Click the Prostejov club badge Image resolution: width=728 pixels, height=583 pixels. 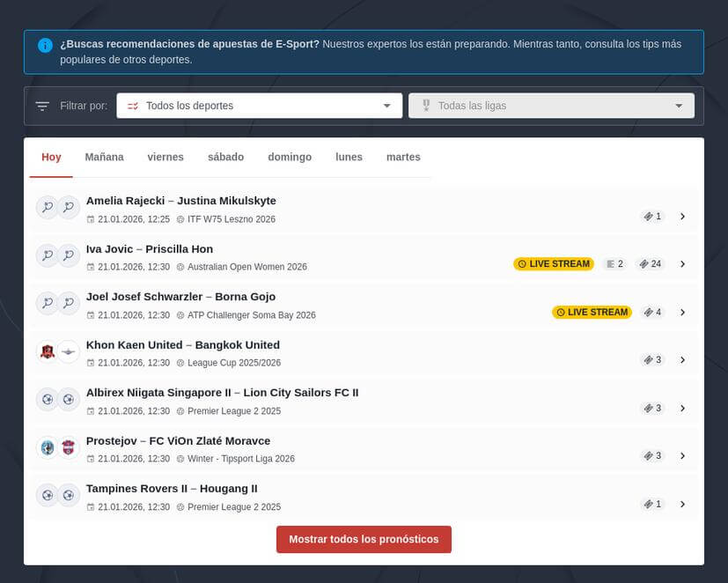tap(49, 446)
